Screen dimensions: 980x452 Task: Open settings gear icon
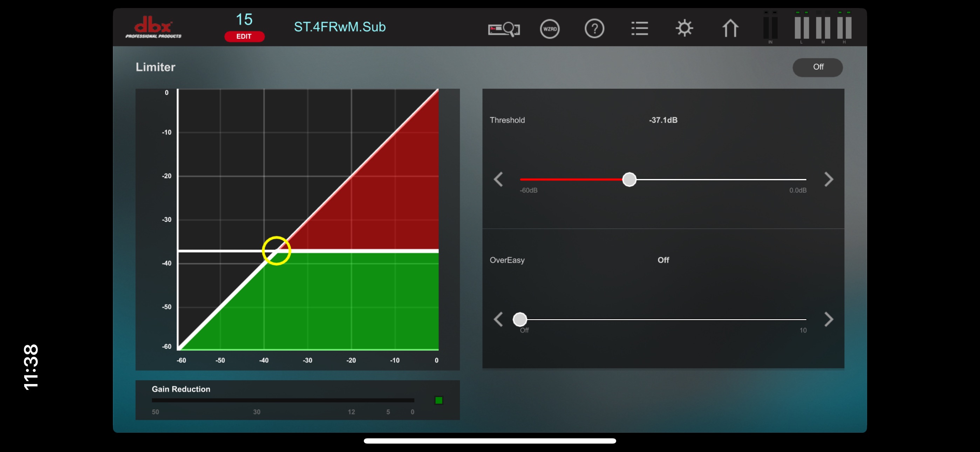click(684, 28)
